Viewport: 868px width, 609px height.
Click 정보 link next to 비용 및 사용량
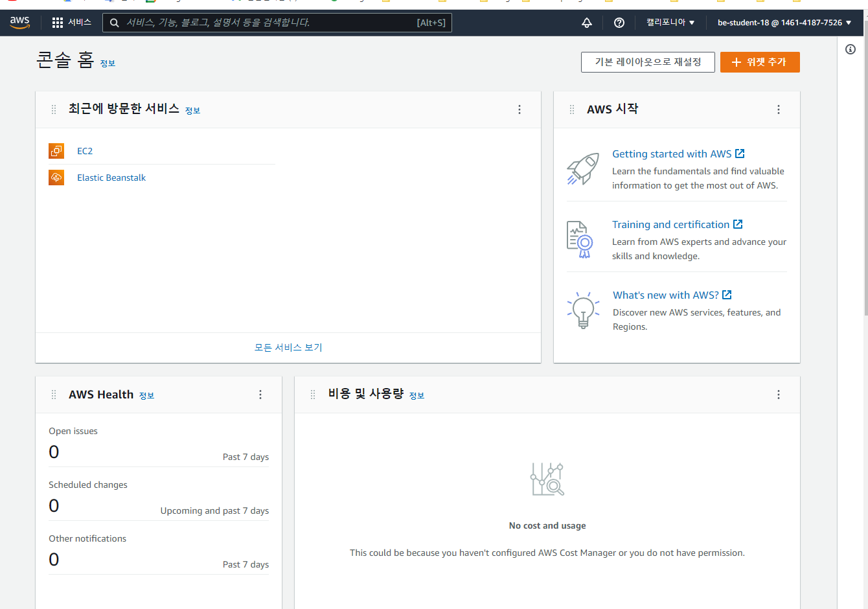point(417,396)
